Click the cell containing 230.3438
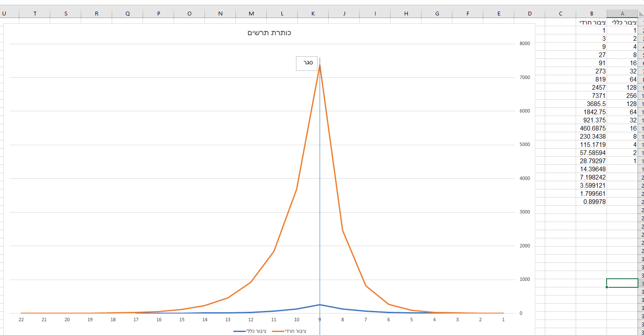Screen dimensions: 644x335 point(592,137)
